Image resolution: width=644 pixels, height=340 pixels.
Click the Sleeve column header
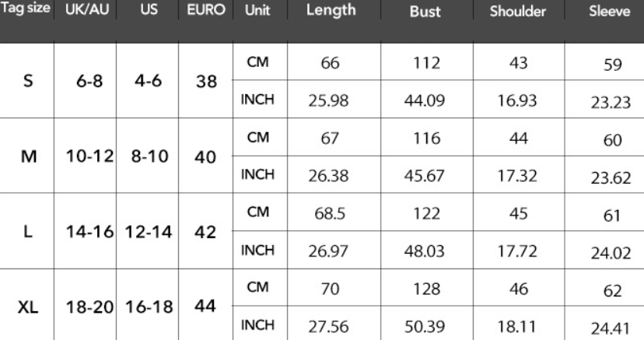pyautogui.click(x=609, y=14)
